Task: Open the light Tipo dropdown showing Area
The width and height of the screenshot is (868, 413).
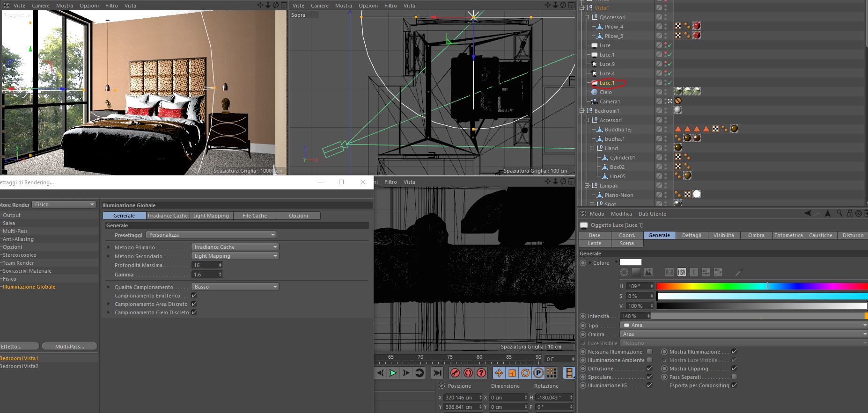Action: (743, 325)
